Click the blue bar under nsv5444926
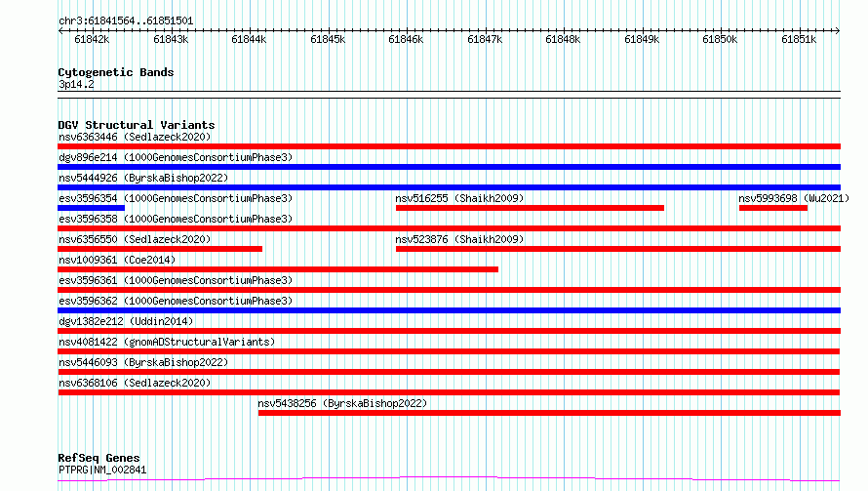 tap(449, 187)
